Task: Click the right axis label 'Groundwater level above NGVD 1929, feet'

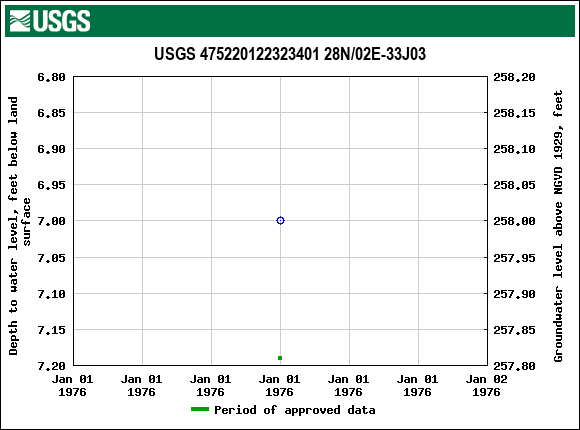Action: pos(558,226)
